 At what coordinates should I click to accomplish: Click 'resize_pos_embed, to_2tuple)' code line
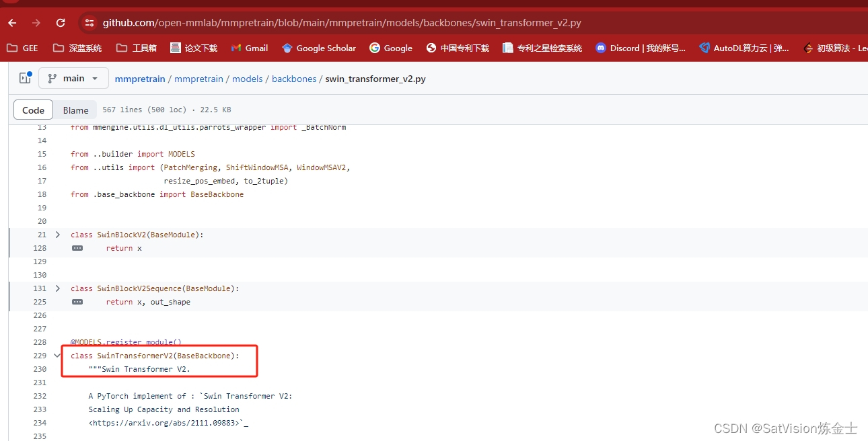point(226,181)
